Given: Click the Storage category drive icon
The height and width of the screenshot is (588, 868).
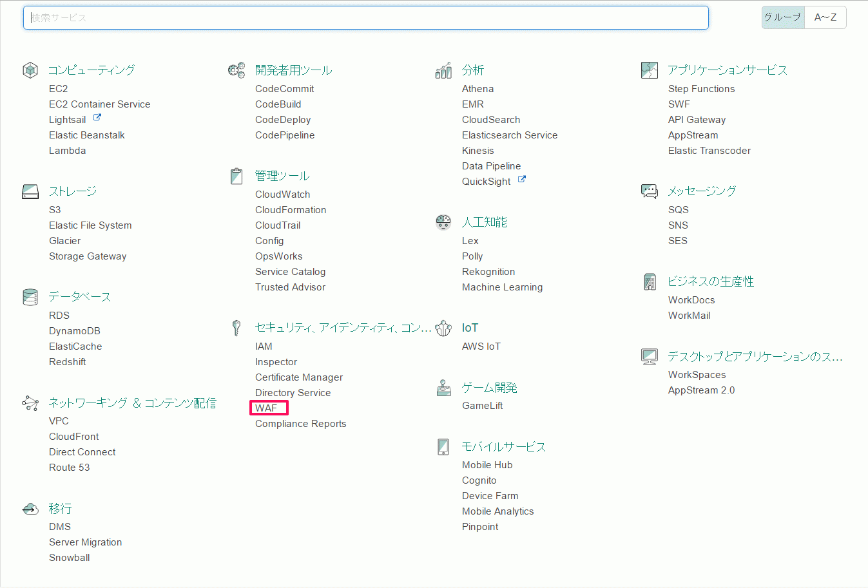Looking at the screenshot, I should (30, 191).
